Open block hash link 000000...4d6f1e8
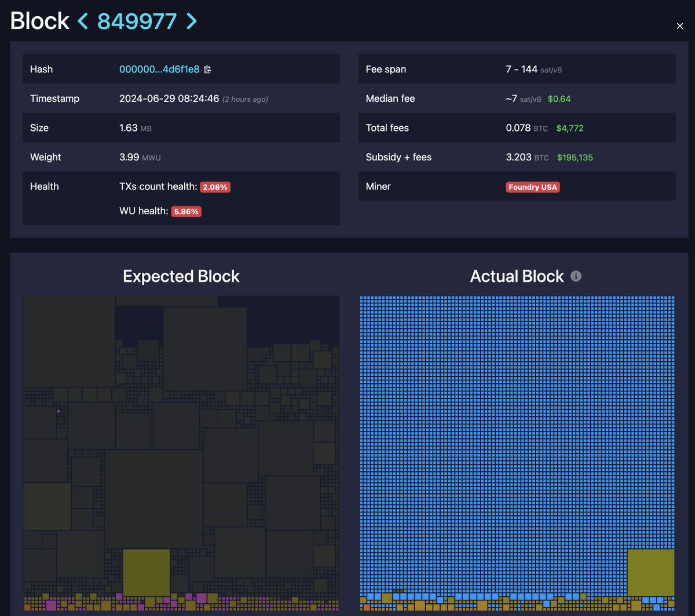Viewport: 695px width, 616px height. pyautogui.click(x=159, y=69)
